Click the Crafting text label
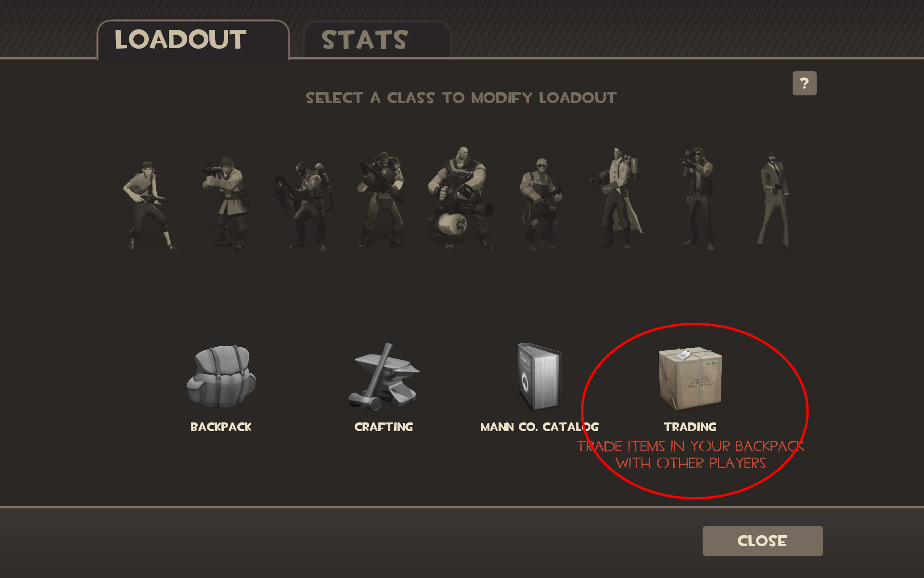Screen dimensions: 924x578 click(x=384, y=427)
